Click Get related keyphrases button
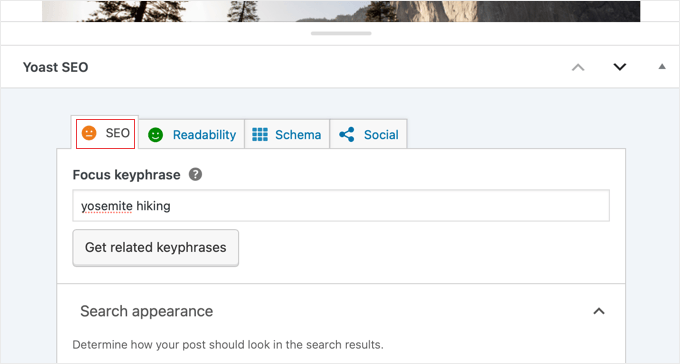The image size is (680, 364). pos(155,248)
